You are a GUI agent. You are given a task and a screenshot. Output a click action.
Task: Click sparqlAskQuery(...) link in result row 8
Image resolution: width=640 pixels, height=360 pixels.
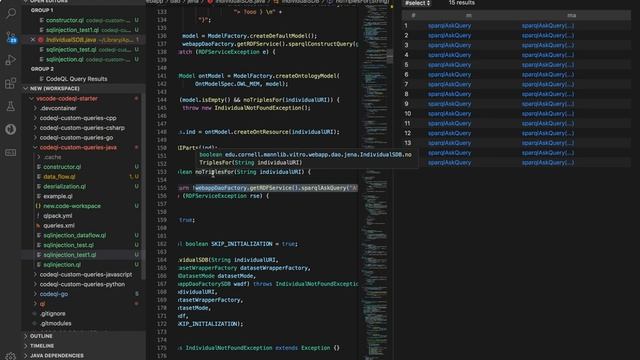548,94
